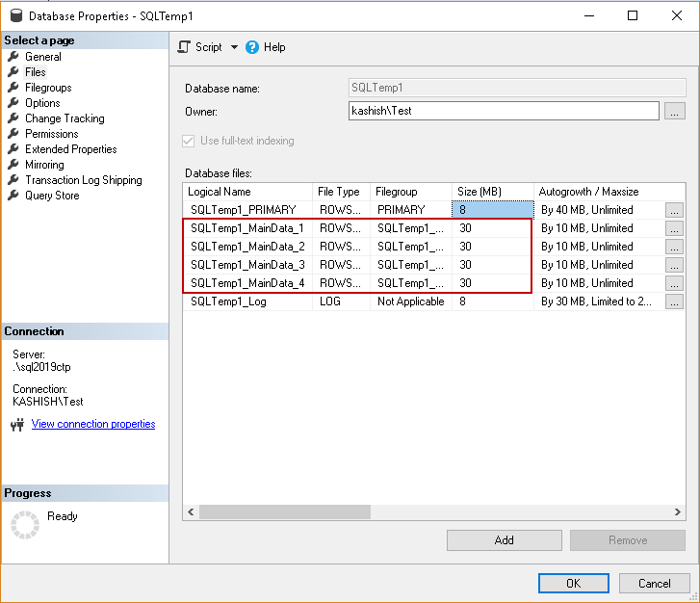This screenshot has width=700, height=603.
Task: Open autogrowth settings for SQLTemp1_MainData_2
Action: (x=674, y=247)
